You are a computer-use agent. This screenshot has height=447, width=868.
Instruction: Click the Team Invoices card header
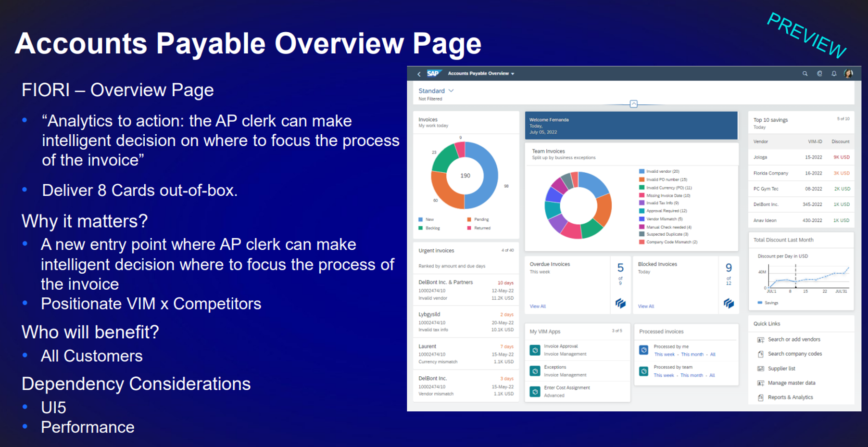tap(631, 154)
